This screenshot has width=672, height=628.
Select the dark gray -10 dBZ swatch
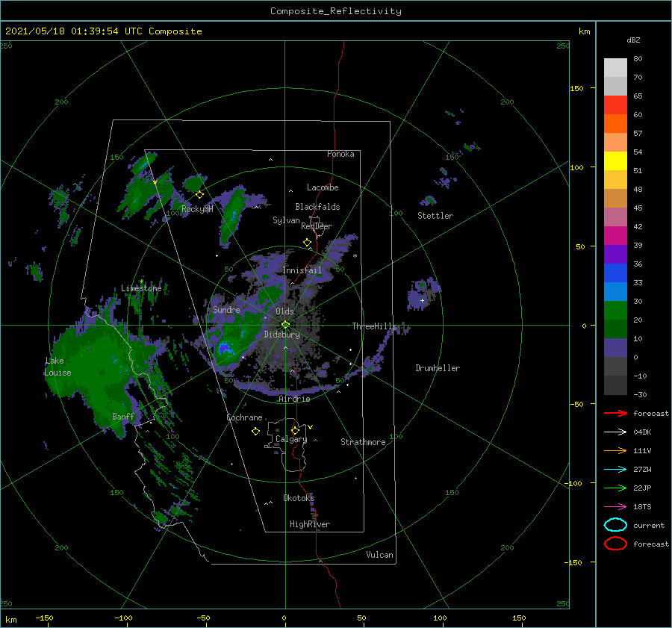click(x=615, y=385)
